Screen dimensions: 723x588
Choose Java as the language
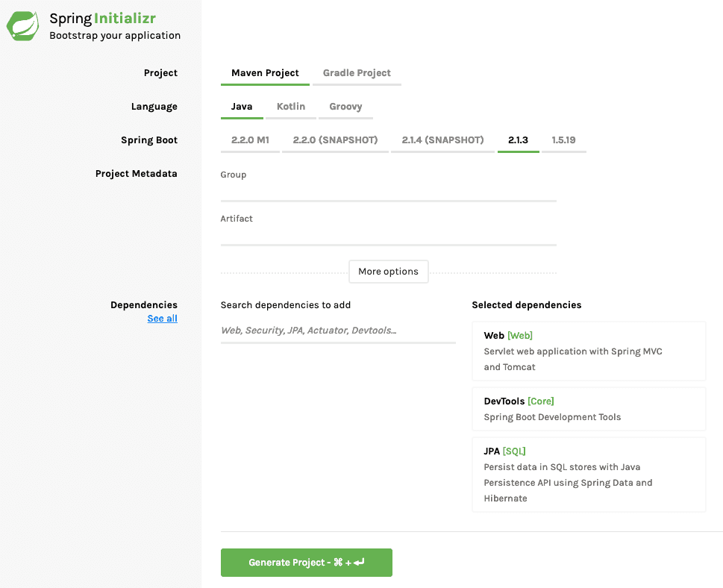pos(242,107)
